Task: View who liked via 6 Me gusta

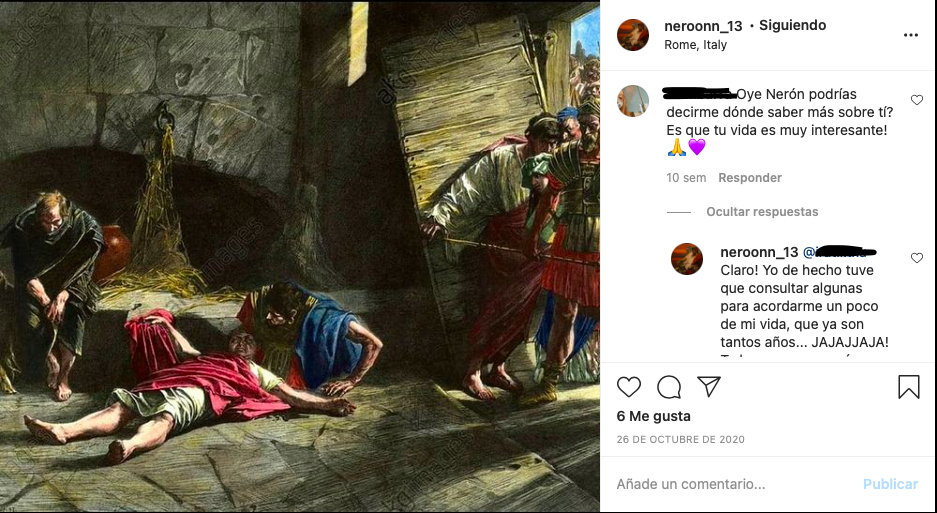Action: (653, 416)
